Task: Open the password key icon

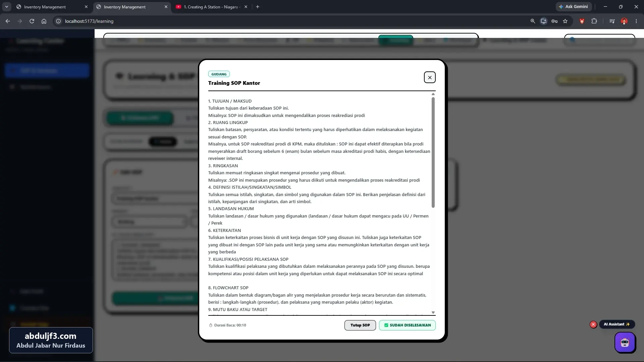Action: coord(554,21)
